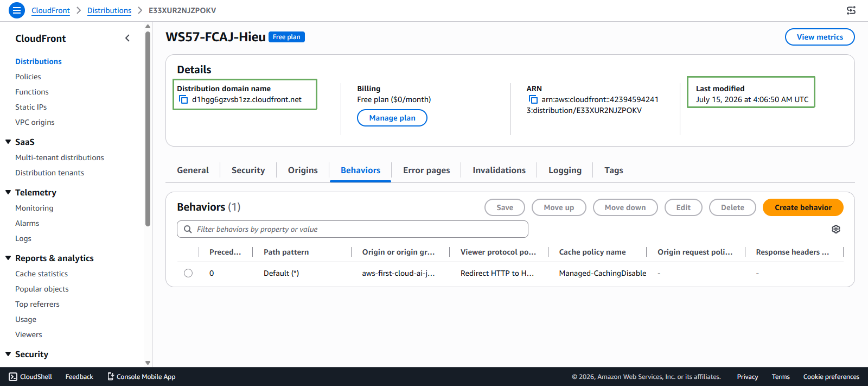Open Multi-tenant distributions
Image resolution: width=868 pixels, height=386 pixels.
[60, 157]
